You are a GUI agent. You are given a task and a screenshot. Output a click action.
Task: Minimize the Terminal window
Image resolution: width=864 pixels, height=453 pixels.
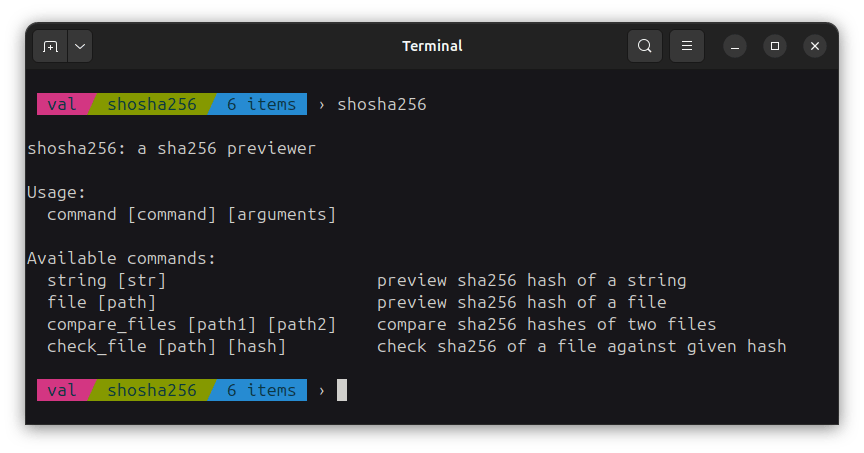[735, 47]
